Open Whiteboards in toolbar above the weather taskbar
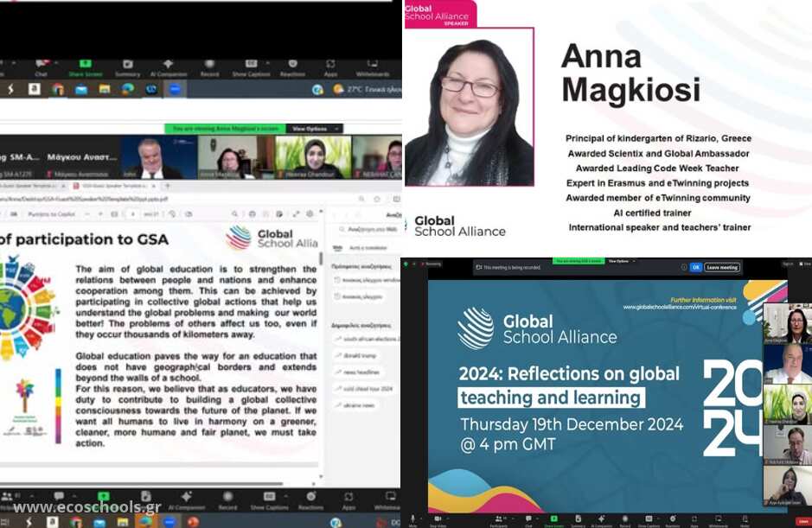 [x=373, y=67]
